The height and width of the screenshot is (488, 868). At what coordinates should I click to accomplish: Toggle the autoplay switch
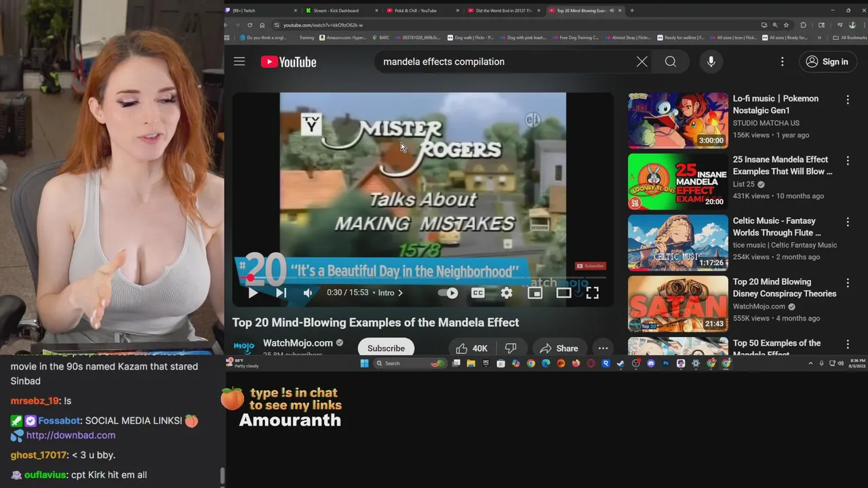[x=448, y=293]
